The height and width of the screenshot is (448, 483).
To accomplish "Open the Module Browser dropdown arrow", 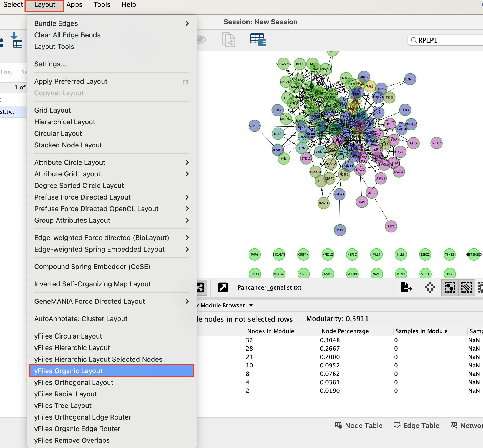I will (251, 305).
